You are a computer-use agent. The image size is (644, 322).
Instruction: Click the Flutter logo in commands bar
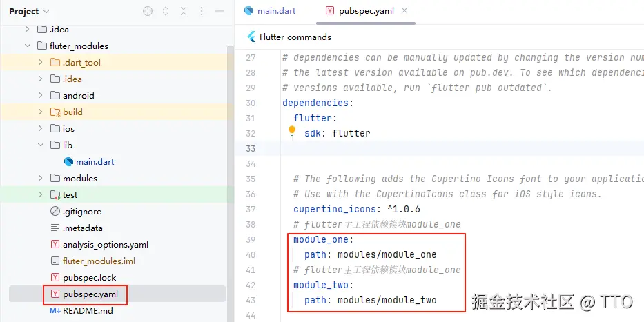(x=251, y=37)
